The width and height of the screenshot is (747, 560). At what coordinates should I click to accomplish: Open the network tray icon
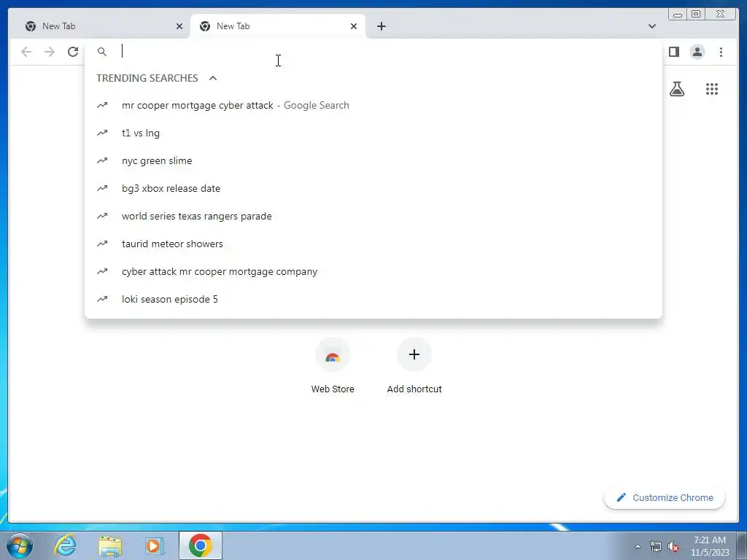click(x=656, y=547)
